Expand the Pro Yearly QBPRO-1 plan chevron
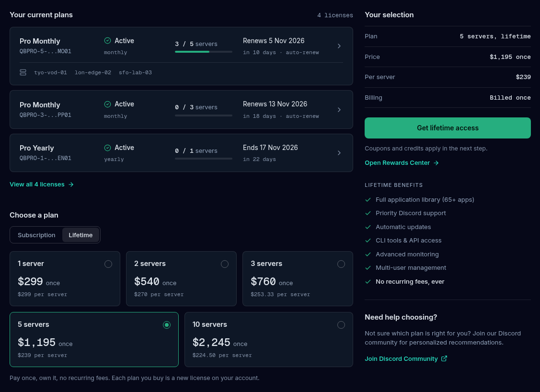540x392 pixels. click(x=339, y=153)
